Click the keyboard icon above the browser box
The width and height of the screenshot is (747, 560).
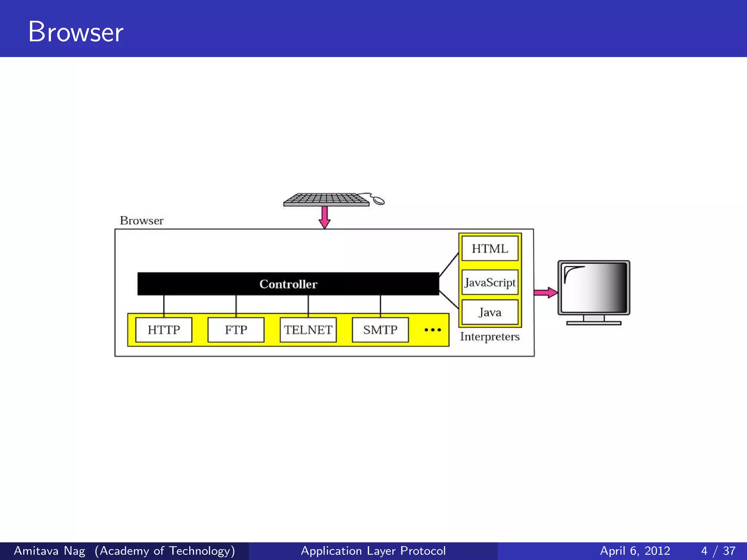326,200
